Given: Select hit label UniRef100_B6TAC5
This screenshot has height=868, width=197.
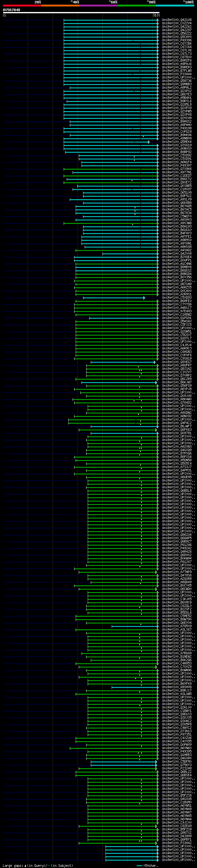Looking at the screenshot, I should click(177, 210).
